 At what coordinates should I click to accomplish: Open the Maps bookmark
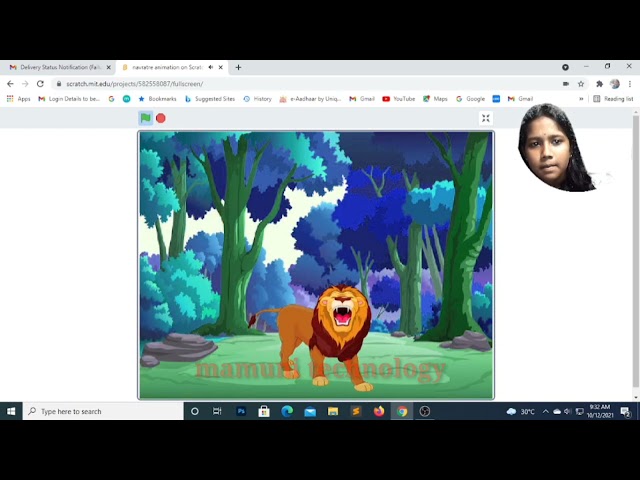click(435, 99)
